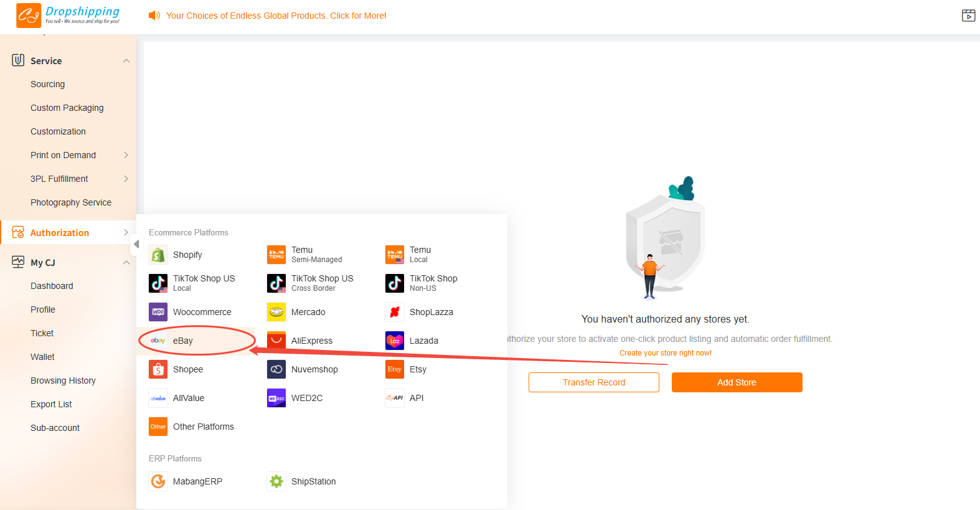Select the Shopee icon
The width and height of the screenshot is (980, 510).
point(158,369)
